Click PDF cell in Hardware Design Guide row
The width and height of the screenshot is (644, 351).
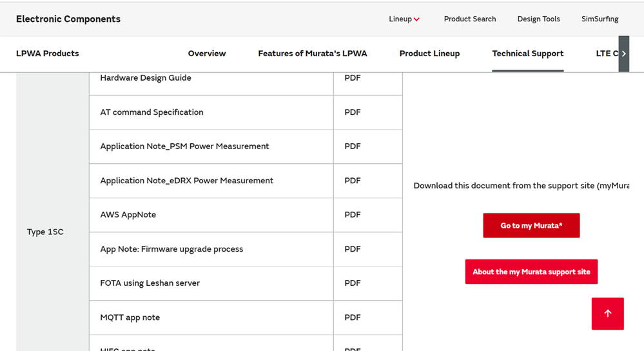(x=367, y=83)
